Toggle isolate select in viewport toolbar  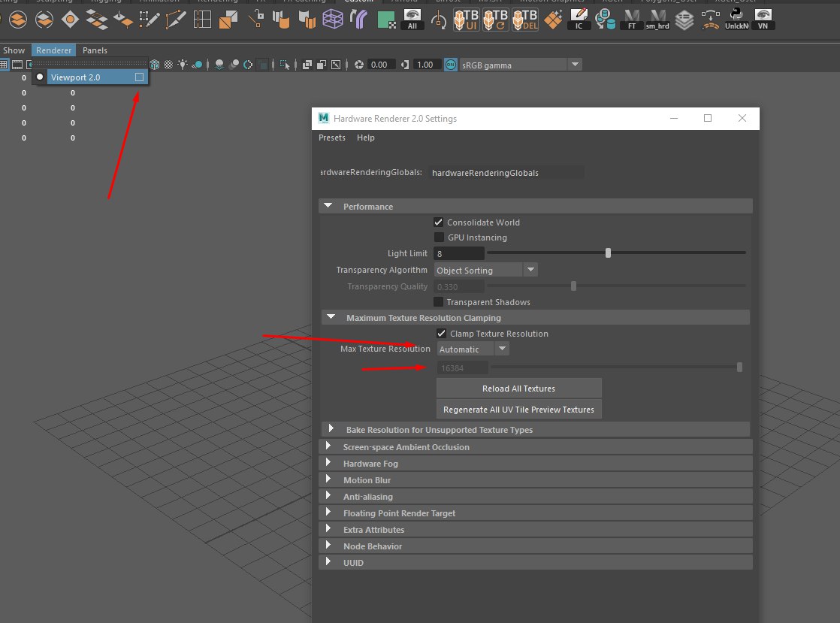(x=285, y=65)
